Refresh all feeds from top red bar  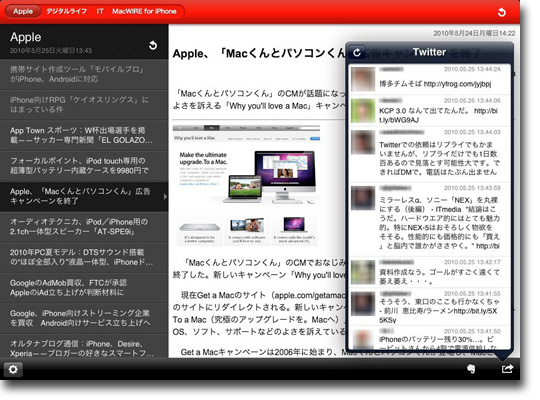(x=502, y=12)
